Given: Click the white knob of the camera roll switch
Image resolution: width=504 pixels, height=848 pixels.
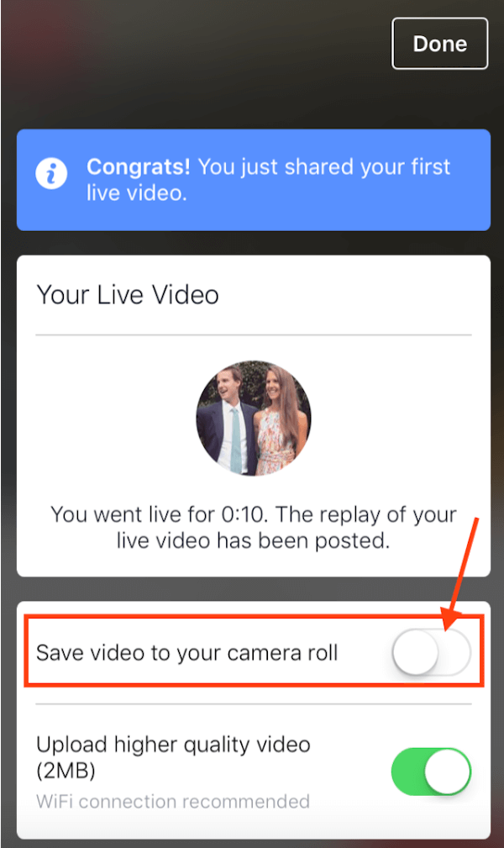Looking at the screenshot, I should 415,652.
